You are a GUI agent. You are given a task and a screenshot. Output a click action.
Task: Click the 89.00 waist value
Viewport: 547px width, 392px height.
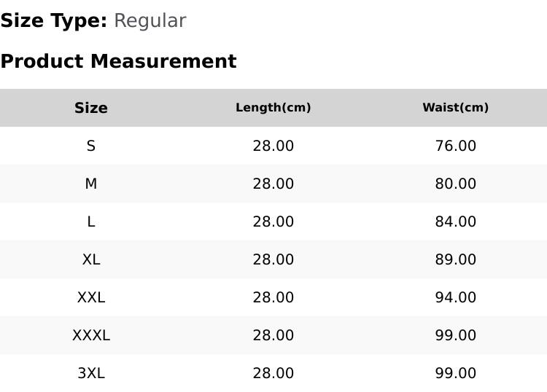click(456, 259)
